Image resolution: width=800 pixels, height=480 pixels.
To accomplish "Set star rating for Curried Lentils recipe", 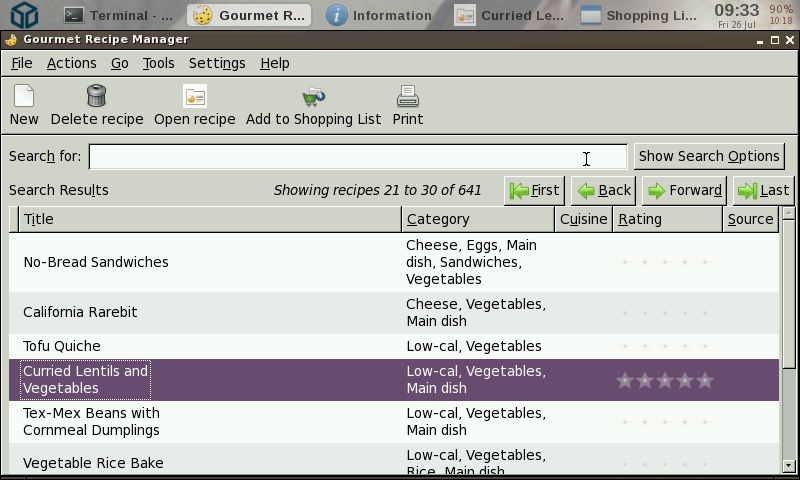I will (x=665, y=380).
